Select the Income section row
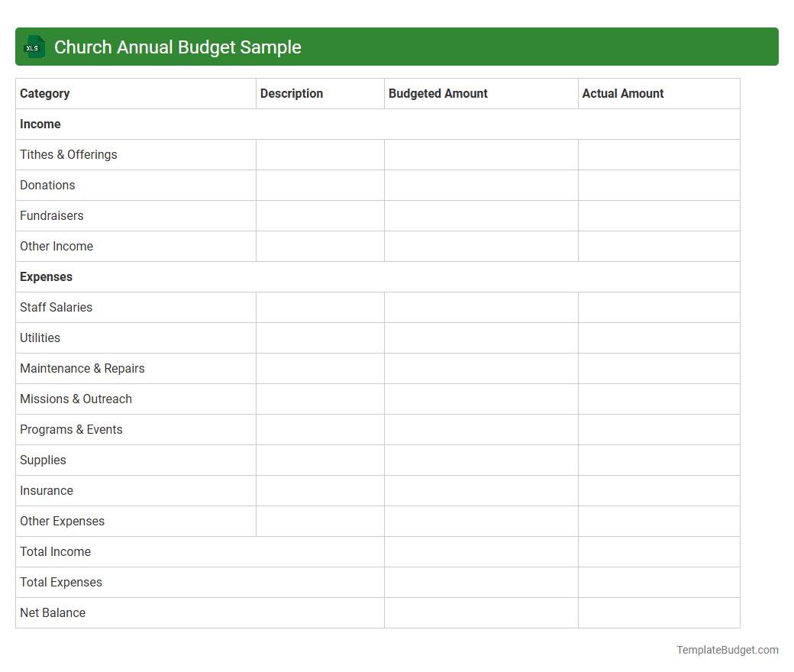 pyautogui.click(x=40, y=124)
